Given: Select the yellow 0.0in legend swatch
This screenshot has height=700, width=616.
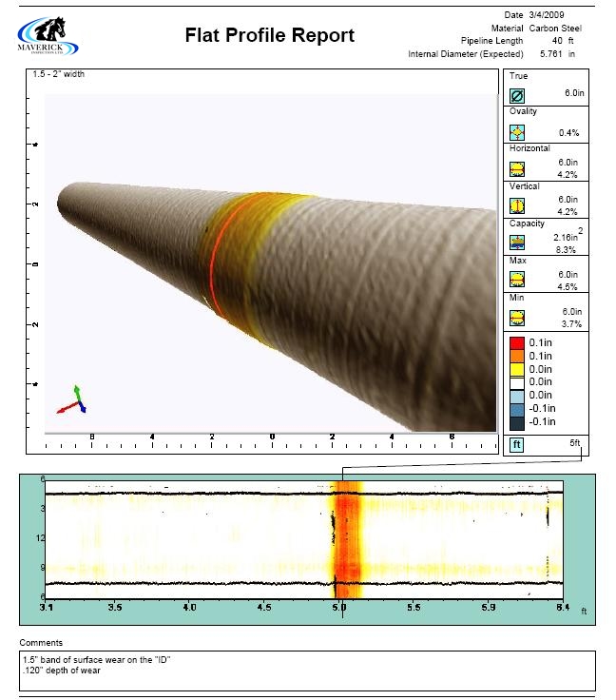Looking at the screenshot, I should coord(517,369).
